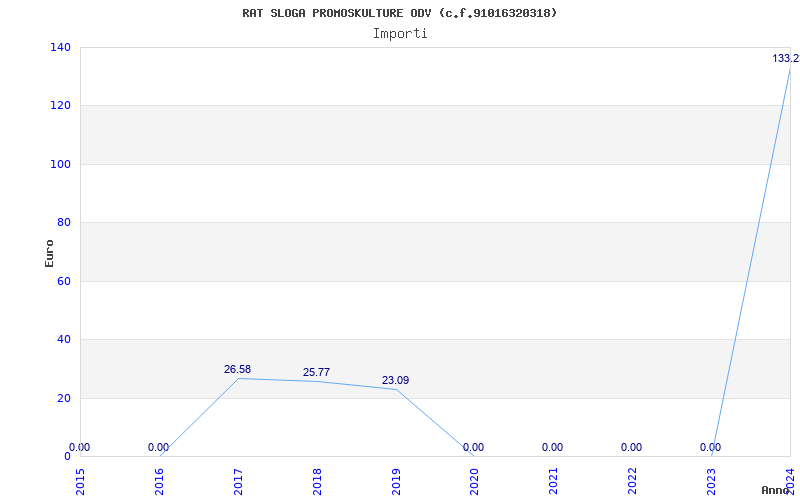Image resolution: width=800 pixels, height=500 pixels.
Task: Click the 0.00 data label for 2015
Action: tap(79, 447)
